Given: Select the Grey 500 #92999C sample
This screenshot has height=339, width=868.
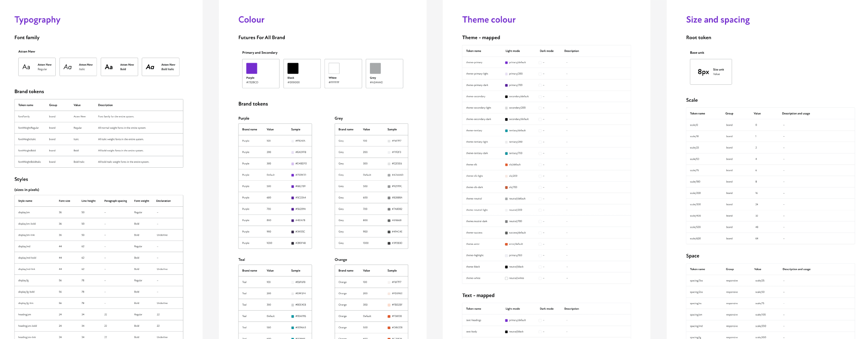Looking at the screenshot, I should coord(389,186).
